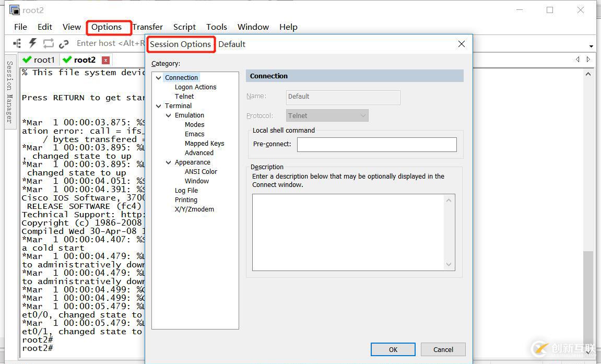The height and width of the screenshot is (364, 601).
Task: Open the Transfer menu
Action: point(148,27)
